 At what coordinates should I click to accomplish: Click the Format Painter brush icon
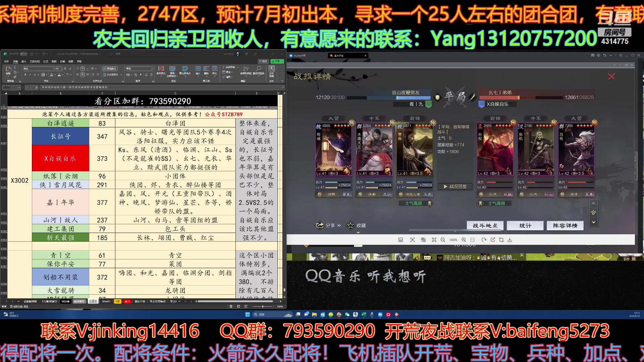pyautogui.click(x=15, y=77)
